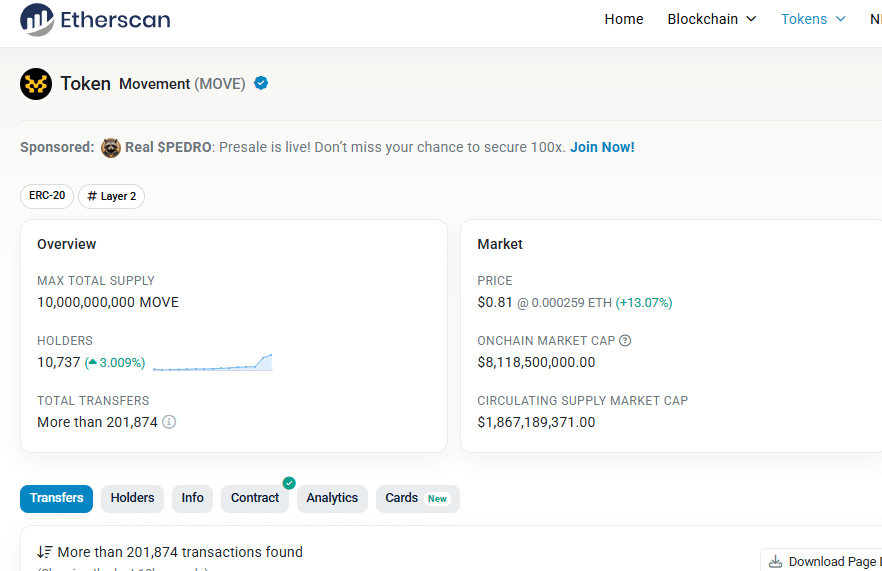Click the Download Page button
The width and height of the screenshot is (882, 571).
click(822, 561)
